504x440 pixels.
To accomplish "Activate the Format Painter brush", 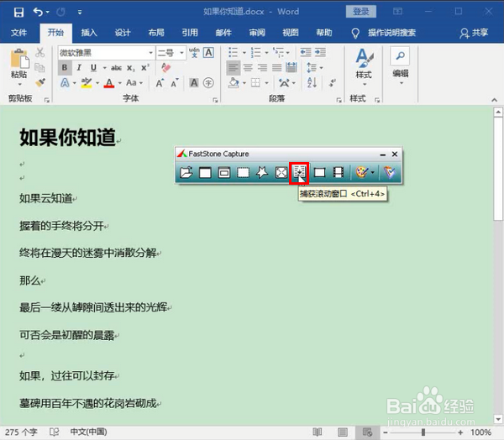I will click(39, 82).
